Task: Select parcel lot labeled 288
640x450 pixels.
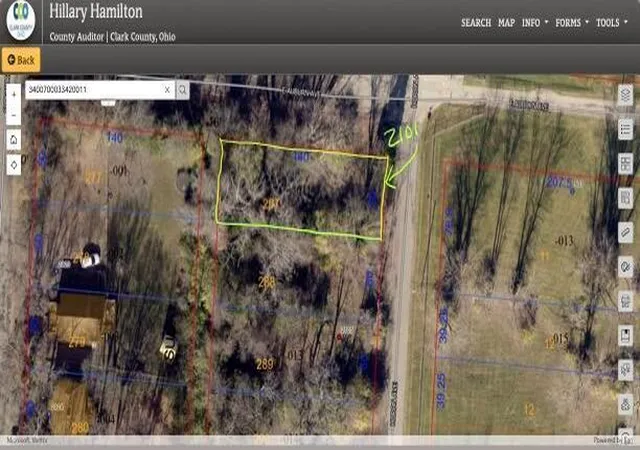Action: 267,282
